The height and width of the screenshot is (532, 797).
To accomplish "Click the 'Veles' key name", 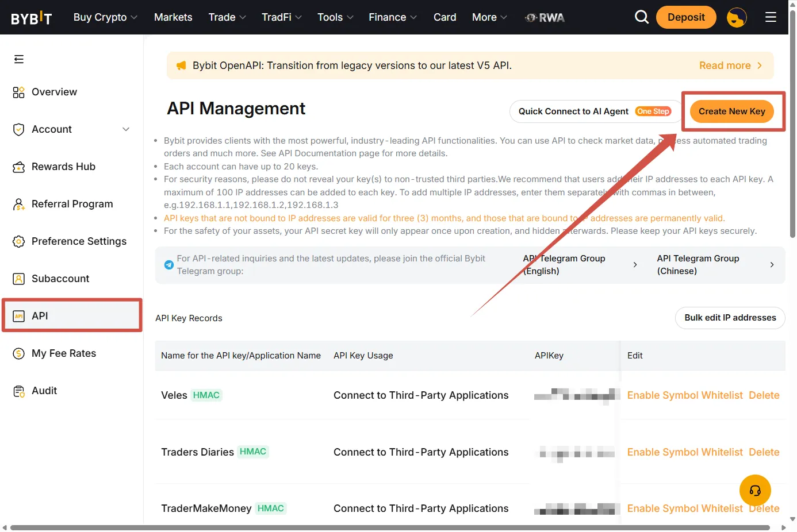I will (x=174, y=395).
